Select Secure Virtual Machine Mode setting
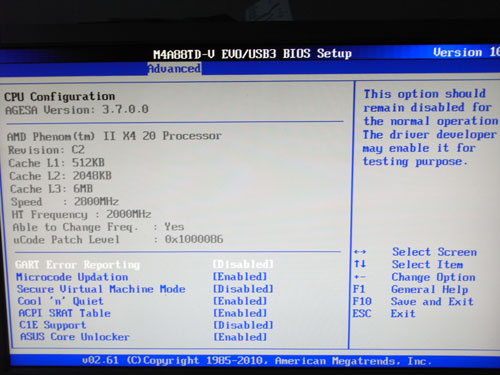Image resolution: width=500 pixels, height=375 pixels. (101, 289)
